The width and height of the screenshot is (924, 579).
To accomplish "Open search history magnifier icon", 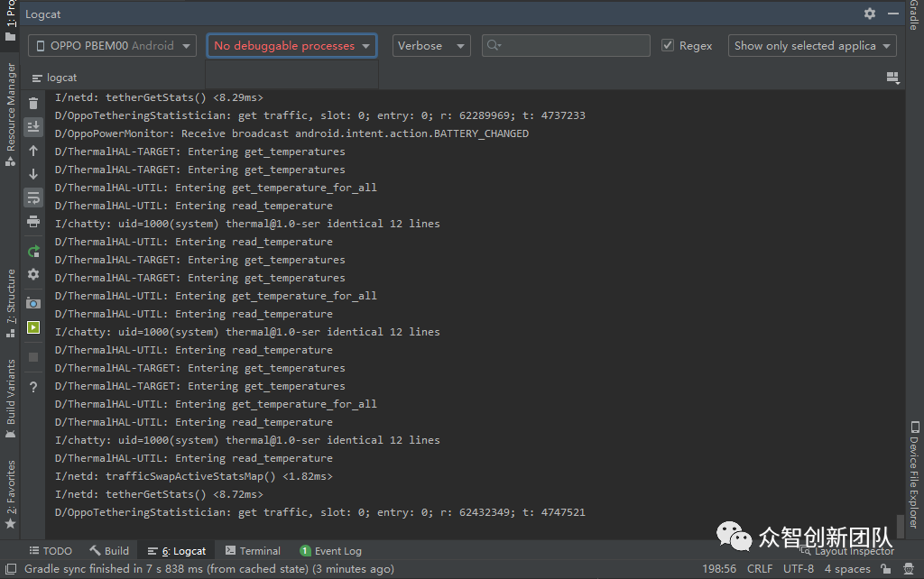I will tap(494, 45).
